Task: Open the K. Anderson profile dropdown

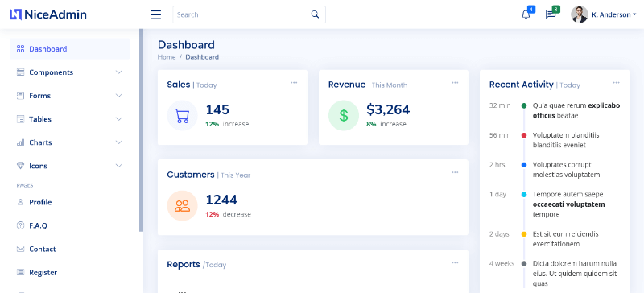Action: coord(603,14)
